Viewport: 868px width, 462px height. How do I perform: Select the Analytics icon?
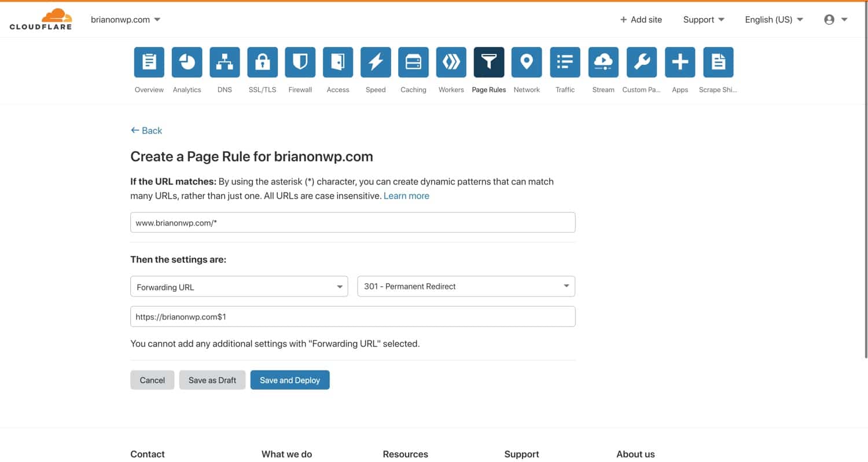click(x=186, y=62)
